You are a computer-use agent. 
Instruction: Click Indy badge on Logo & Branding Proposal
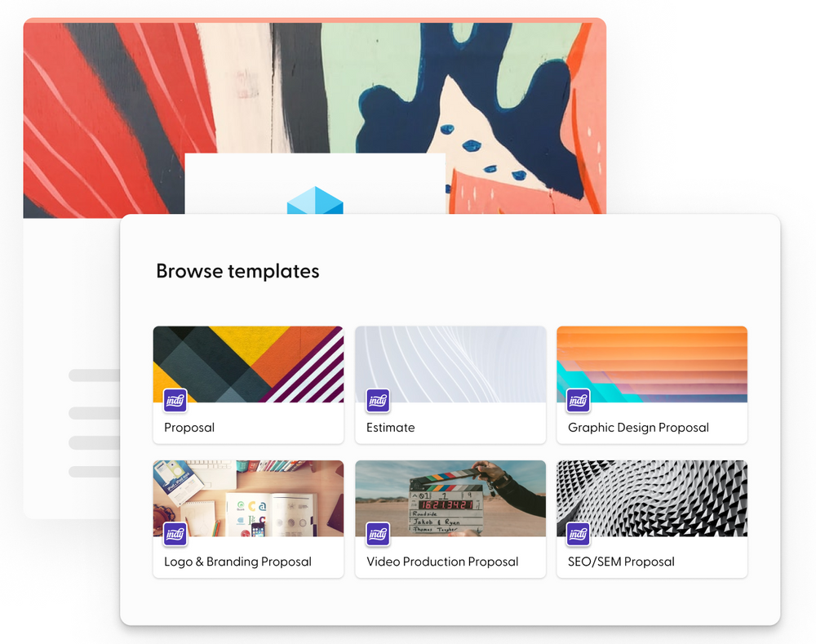[x=175, y=534]
